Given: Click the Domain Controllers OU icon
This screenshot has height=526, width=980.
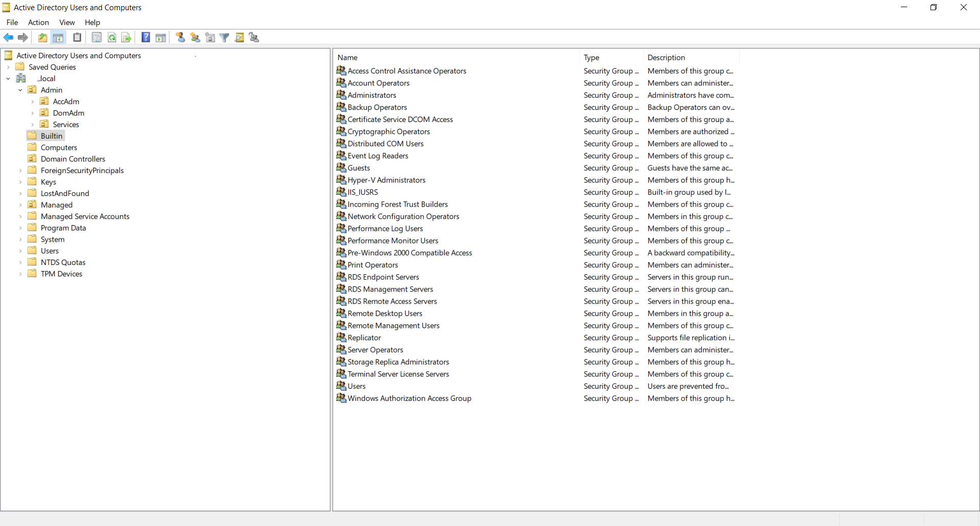Looking at the screenshot, I should [x=32, y=159].
